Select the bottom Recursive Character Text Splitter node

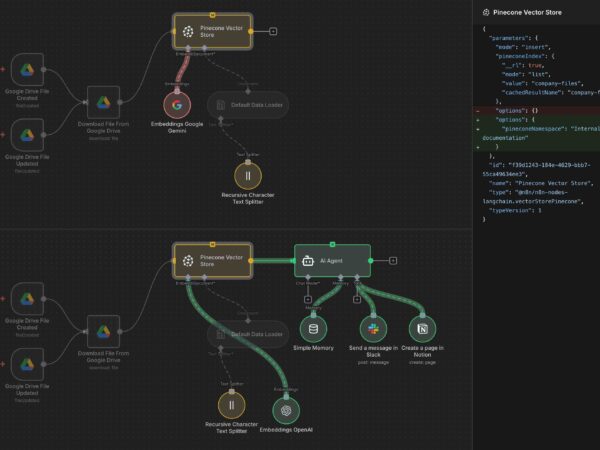point(232,405)
